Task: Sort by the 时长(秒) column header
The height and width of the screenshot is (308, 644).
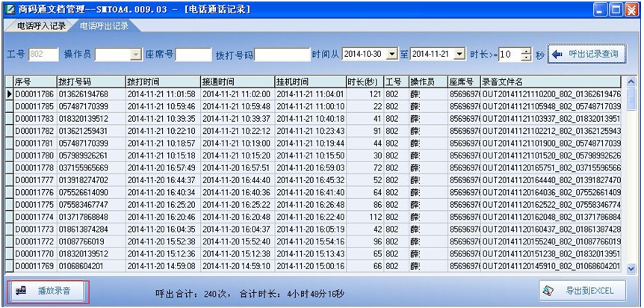Action: pyautogui.click(x=364, y=81)
